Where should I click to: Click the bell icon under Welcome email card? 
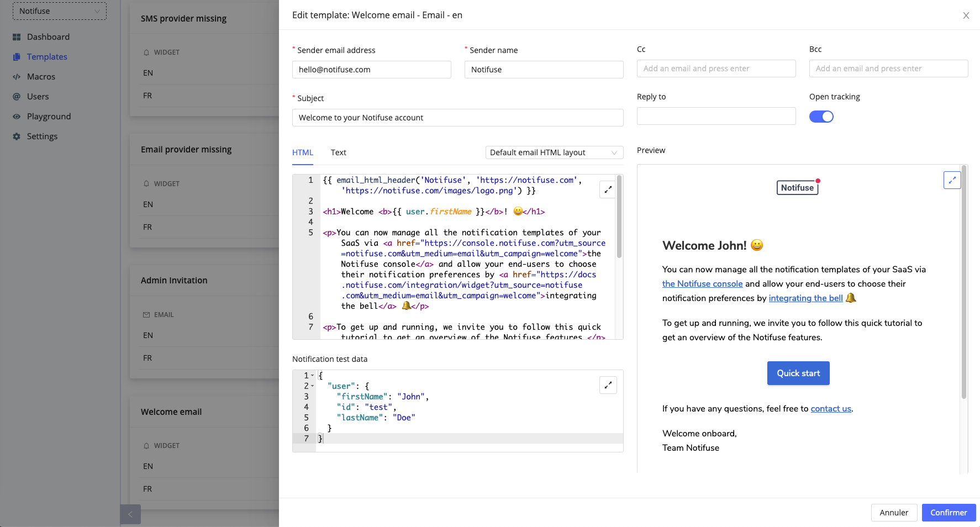[146, 446]
